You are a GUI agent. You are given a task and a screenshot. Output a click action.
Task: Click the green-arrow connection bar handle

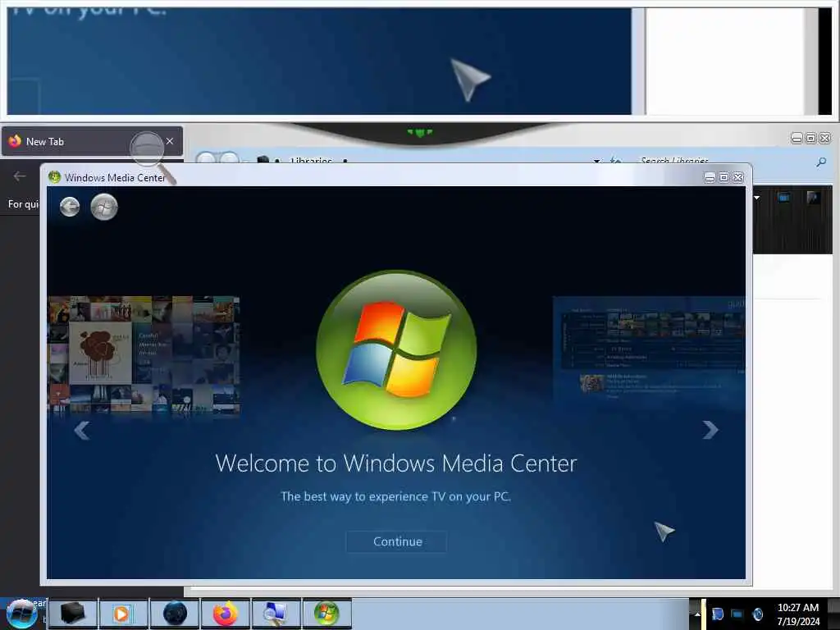click(x=419, y=132)
